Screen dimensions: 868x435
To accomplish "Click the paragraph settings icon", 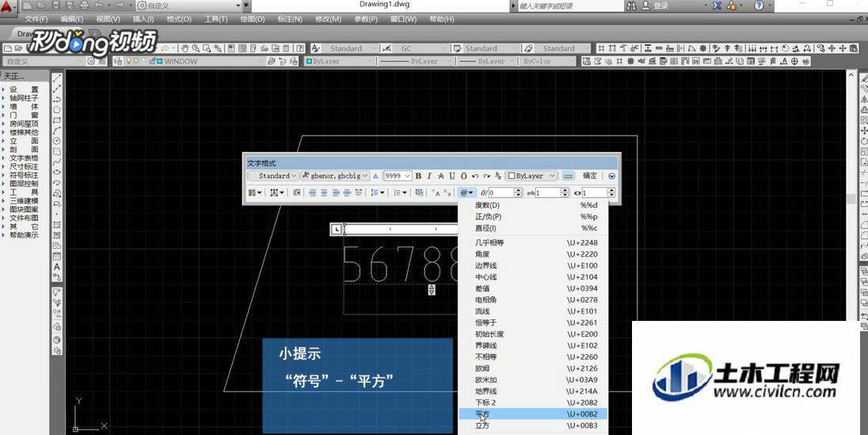I will coord(297,193).
